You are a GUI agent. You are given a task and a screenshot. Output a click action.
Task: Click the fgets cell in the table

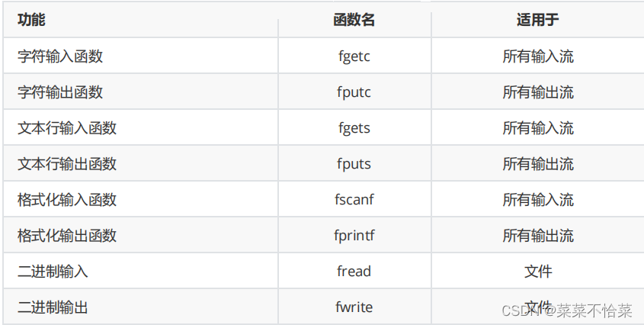354,128
